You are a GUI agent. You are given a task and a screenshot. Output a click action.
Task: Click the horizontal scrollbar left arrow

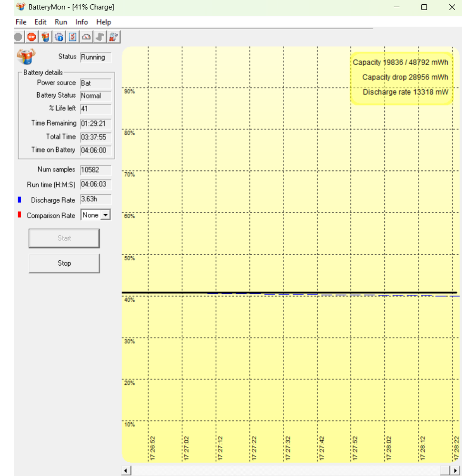click(x=126, y=470)
